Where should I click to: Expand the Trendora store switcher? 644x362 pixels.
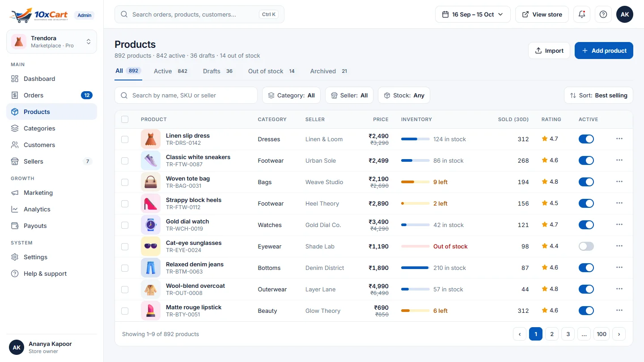pos(51,42)
